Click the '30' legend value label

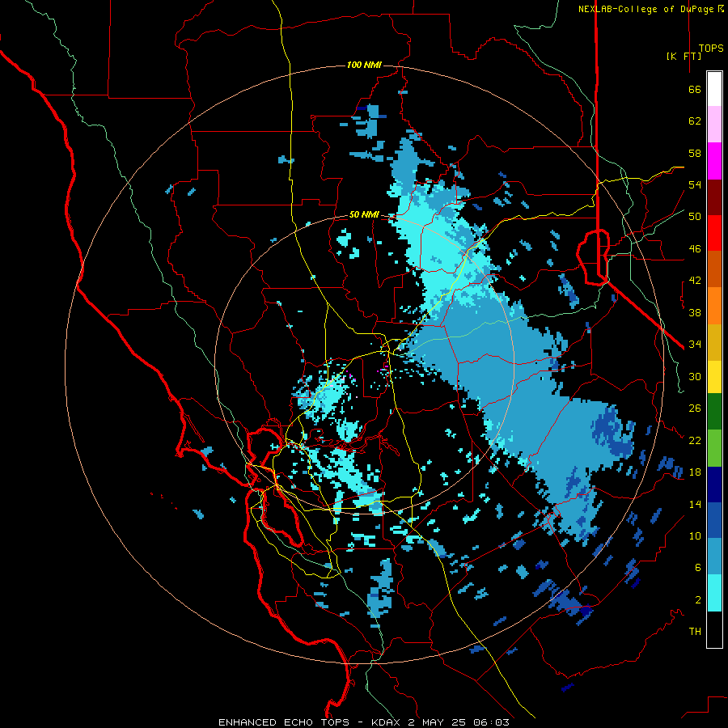coord(695,376)
